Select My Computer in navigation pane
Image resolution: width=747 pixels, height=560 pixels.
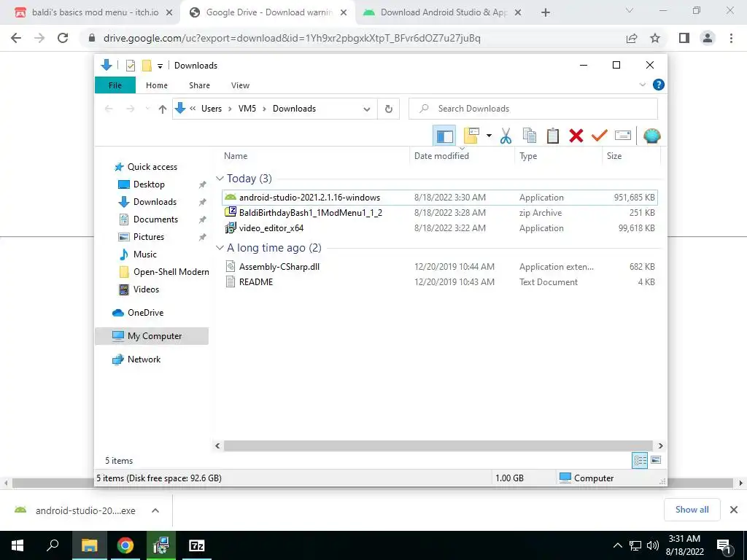tap(152, 336)
